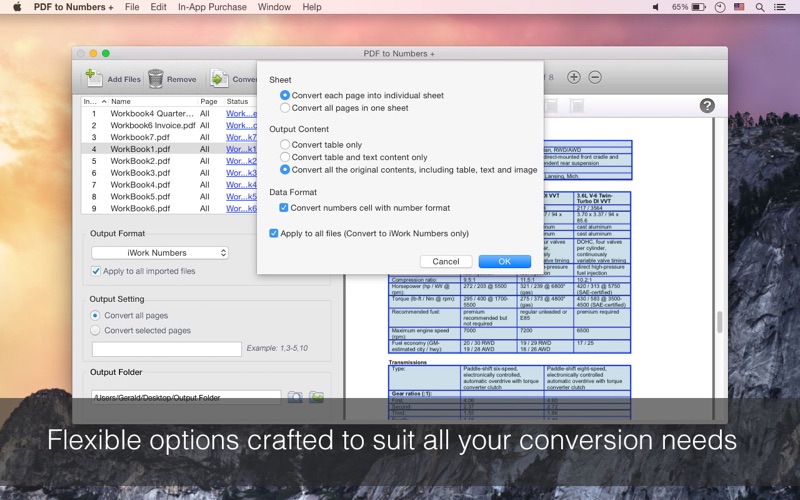Click the volume icon in menu bar
Viewport: 800px width, 500px height.
point(656,7)
